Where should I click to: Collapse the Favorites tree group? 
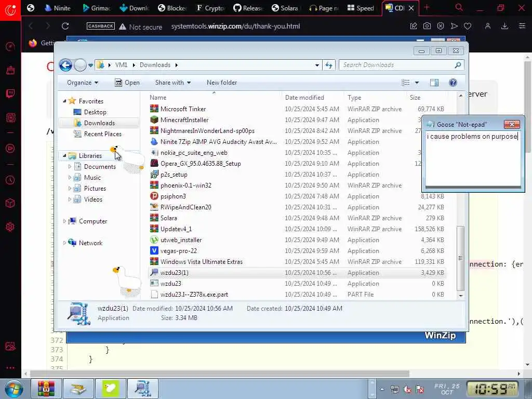click(x=64, y=101)
